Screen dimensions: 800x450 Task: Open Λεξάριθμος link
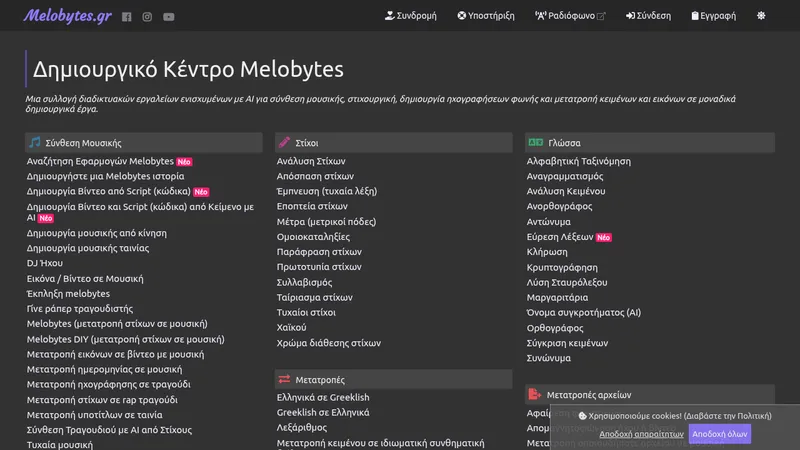(x=302, y=428)
